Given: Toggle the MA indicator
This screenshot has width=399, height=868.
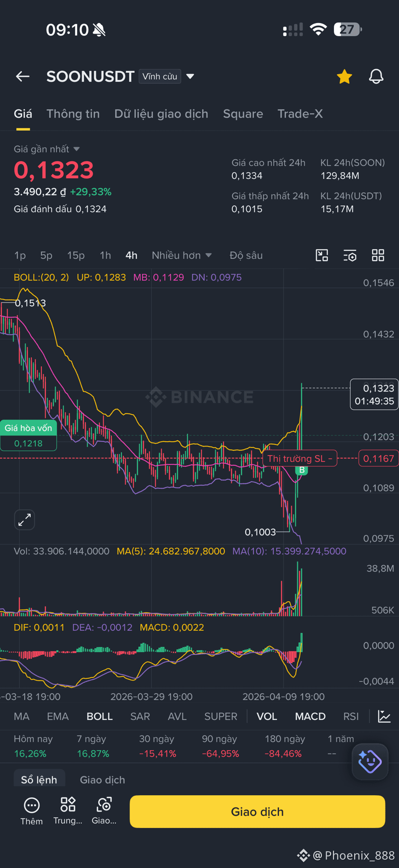Looking at the screenshot, I should pos(22,717).
